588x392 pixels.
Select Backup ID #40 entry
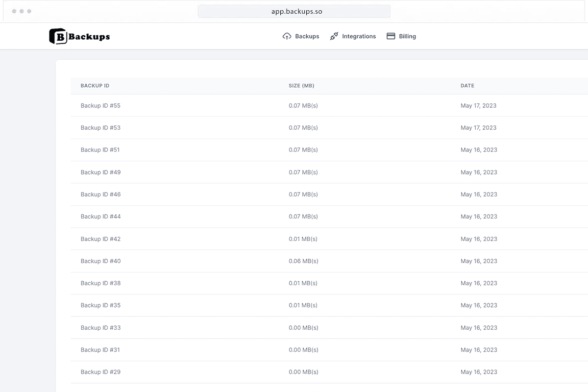(x=100, y=261)
